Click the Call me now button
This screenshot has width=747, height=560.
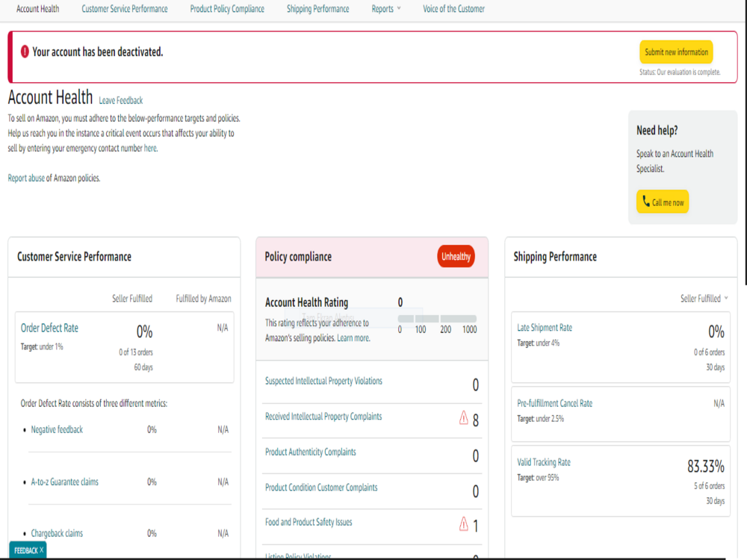click(663, 202)
